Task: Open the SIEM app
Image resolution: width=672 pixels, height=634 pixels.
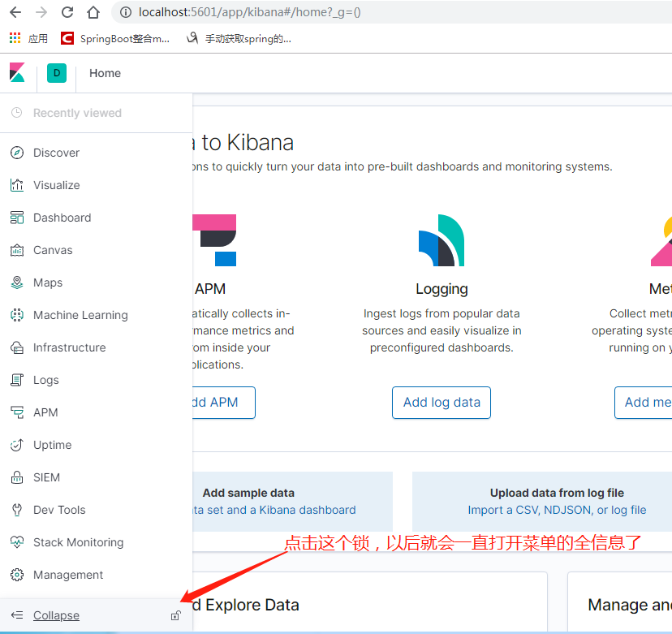Action: (x=46, y=477)
